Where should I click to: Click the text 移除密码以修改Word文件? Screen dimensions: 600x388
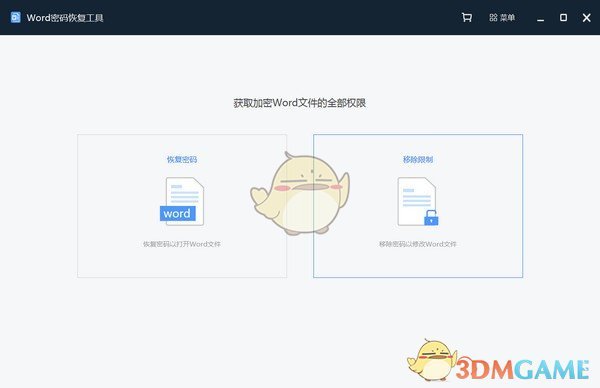418,244
